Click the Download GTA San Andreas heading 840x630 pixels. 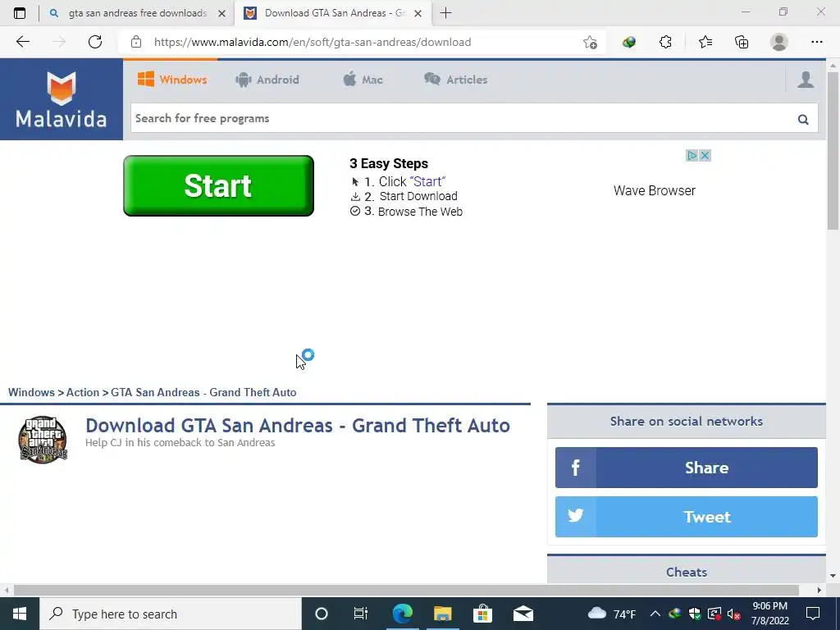tap(298, 426)
